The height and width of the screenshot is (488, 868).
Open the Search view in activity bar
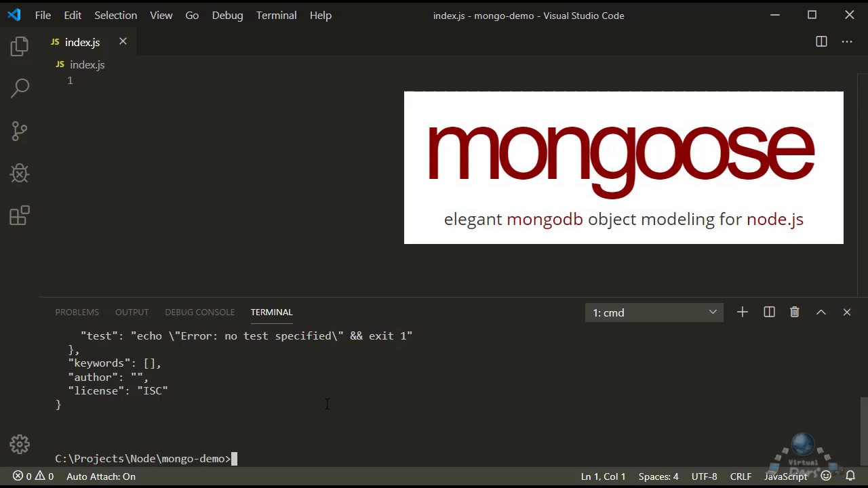tap(20, 88)
